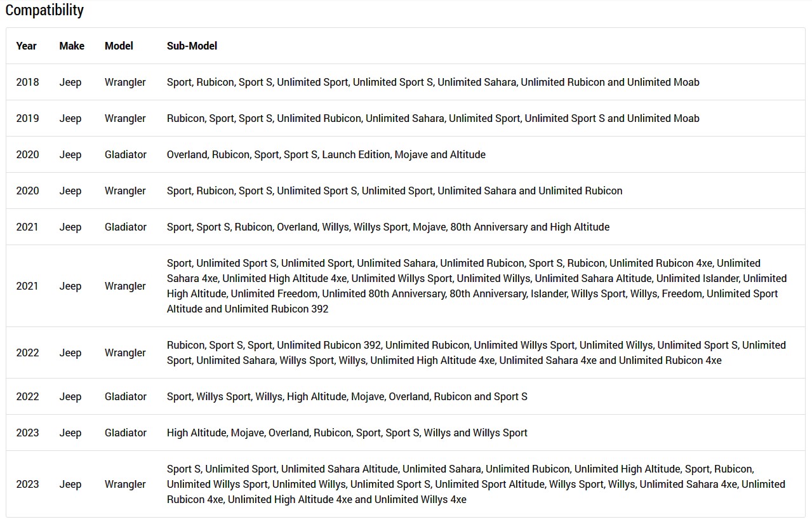Select the Year column header
The height and width of the screenshot is (524, 812).
coord(27,46)
